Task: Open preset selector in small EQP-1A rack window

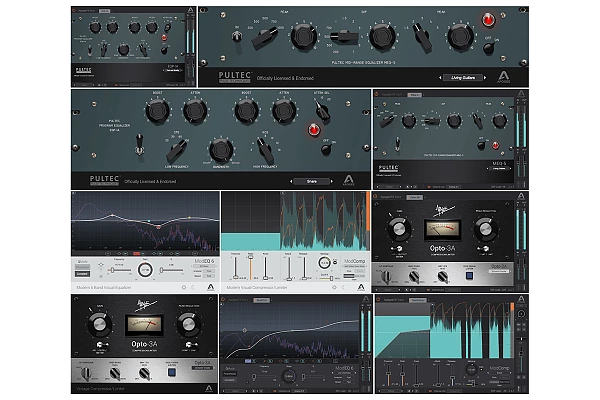Action: click(x=173, y=70)
